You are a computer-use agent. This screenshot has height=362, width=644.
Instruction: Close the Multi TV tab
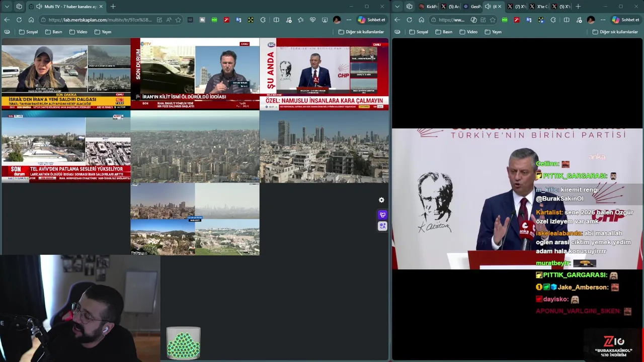101,7
